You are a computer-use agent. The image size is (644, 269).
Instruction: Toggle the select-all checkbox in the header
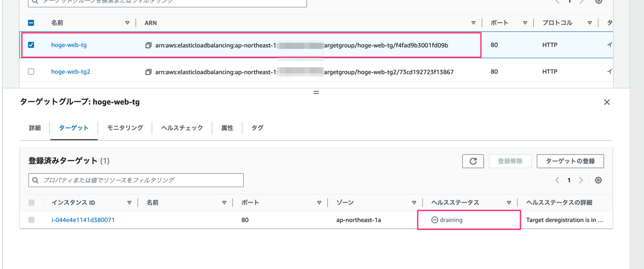tap(31, 23)
